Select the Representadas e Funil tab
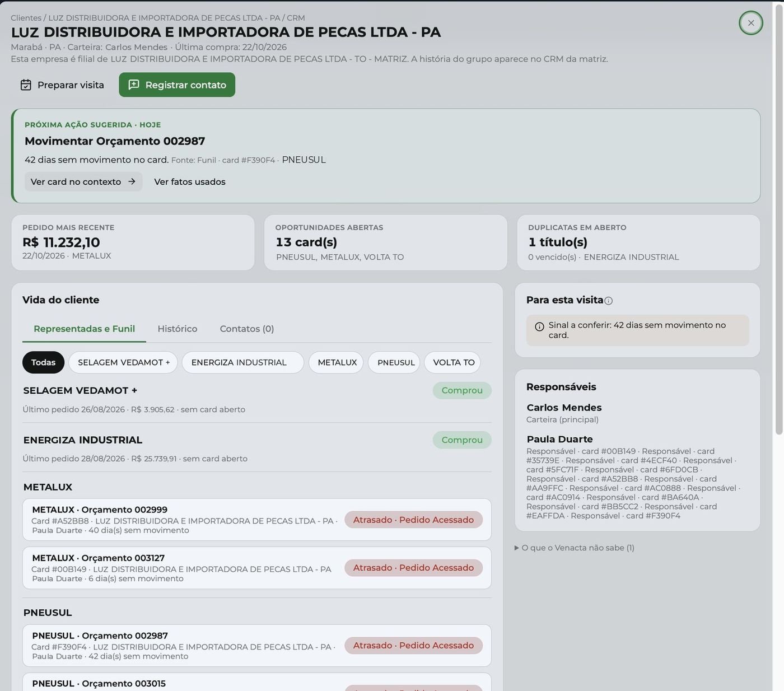This screenshot has height=691, width=784. click(84, 329)
